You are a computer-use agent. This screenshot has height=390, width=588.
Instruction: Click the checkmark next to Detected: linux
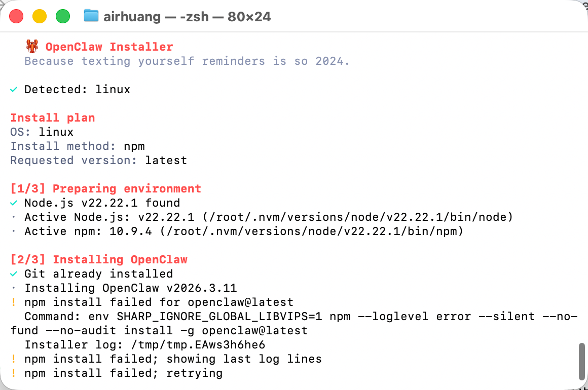pyautogui.click(x=14, y=90)
